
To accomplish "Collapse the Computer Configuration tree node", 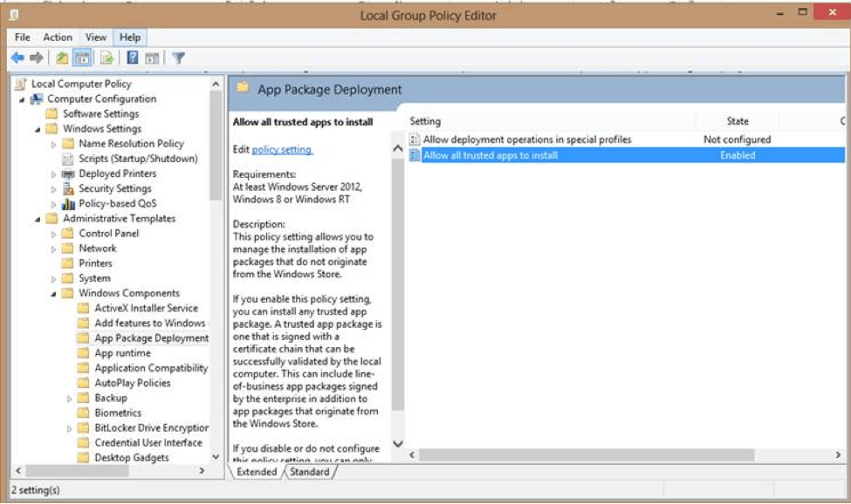I will click(x=22, y=99).
